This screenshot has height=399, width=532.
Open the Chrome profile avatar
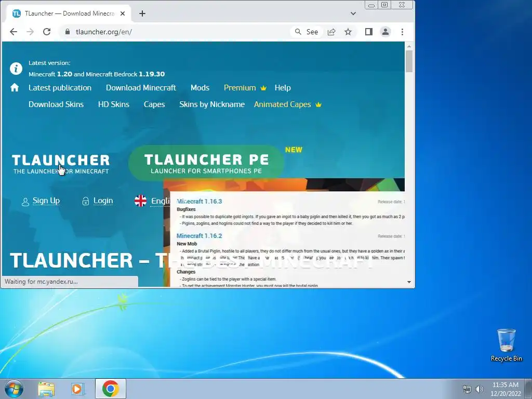[385, 32]
